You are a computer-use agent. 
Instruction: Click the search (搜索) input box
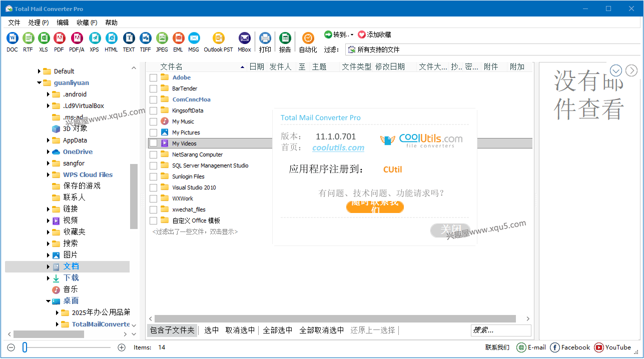[x=501, y=330]
